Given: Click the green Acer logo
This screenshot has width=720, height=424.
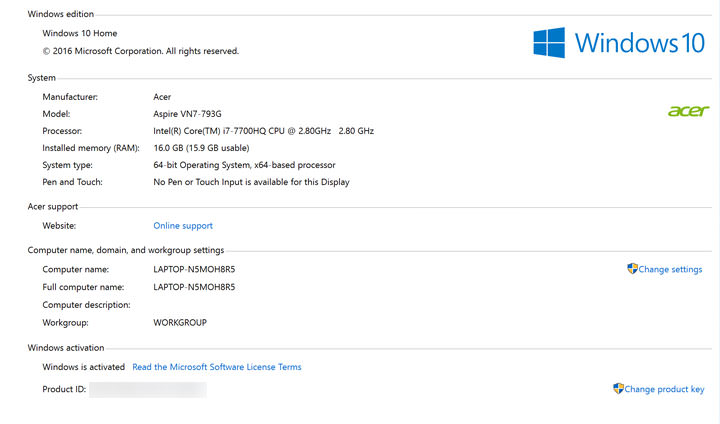Looking at the screenshot, I should [x=688, y=111].
